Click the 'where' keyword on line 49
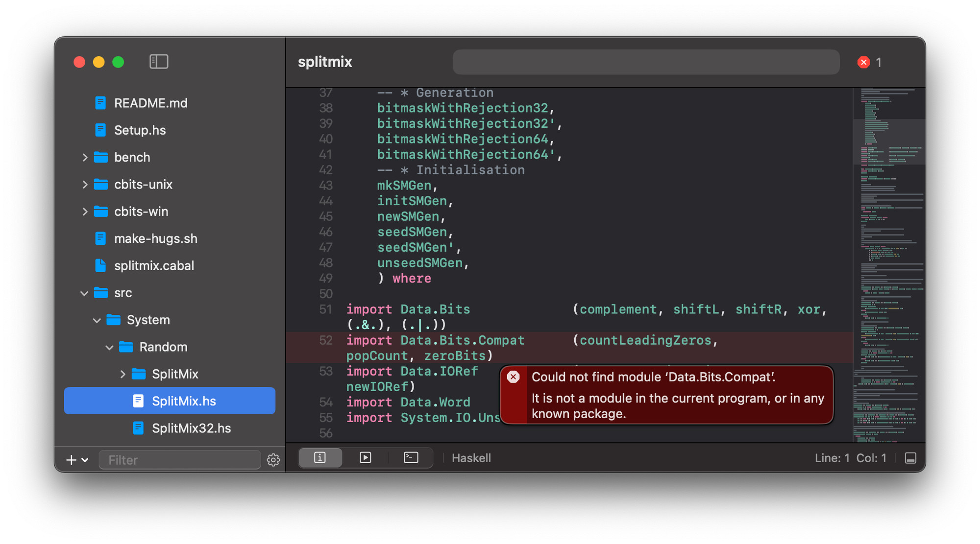This screenshot has height=544, width=980. [x=412, y=279]
